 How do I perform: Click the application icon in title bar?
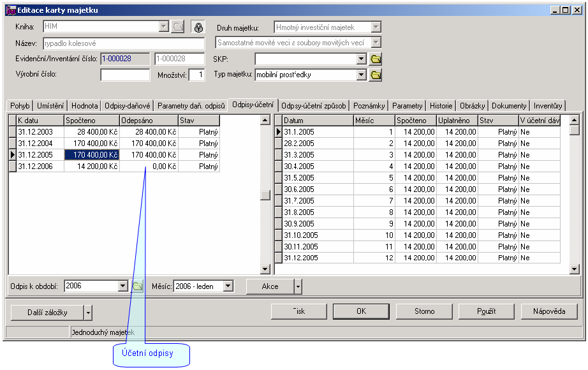pyautogui.click(x=10, y=10)
